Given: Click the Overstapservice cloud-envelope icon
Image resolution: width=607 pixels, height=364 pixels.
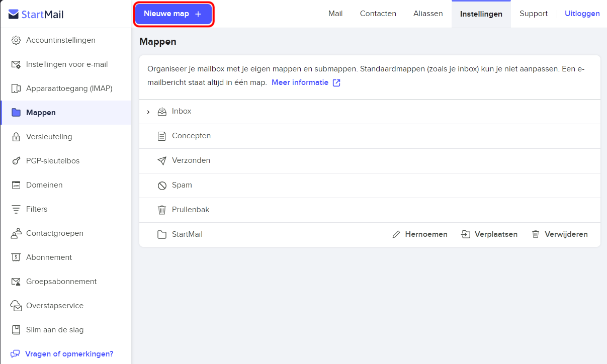Looking at the screenshot, I should point(16,306).
